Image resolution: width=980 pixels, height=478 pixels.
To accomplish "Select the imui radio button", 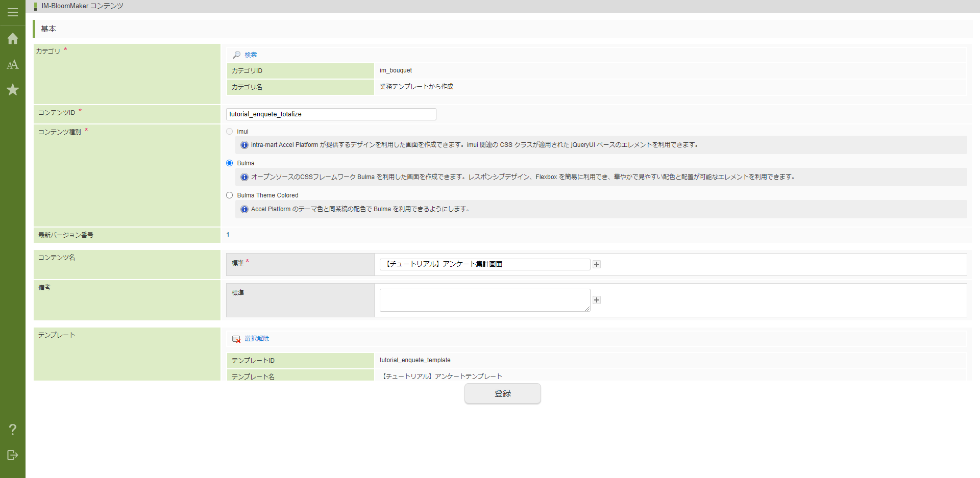I will pyautogui.click(x=230, y=132).
